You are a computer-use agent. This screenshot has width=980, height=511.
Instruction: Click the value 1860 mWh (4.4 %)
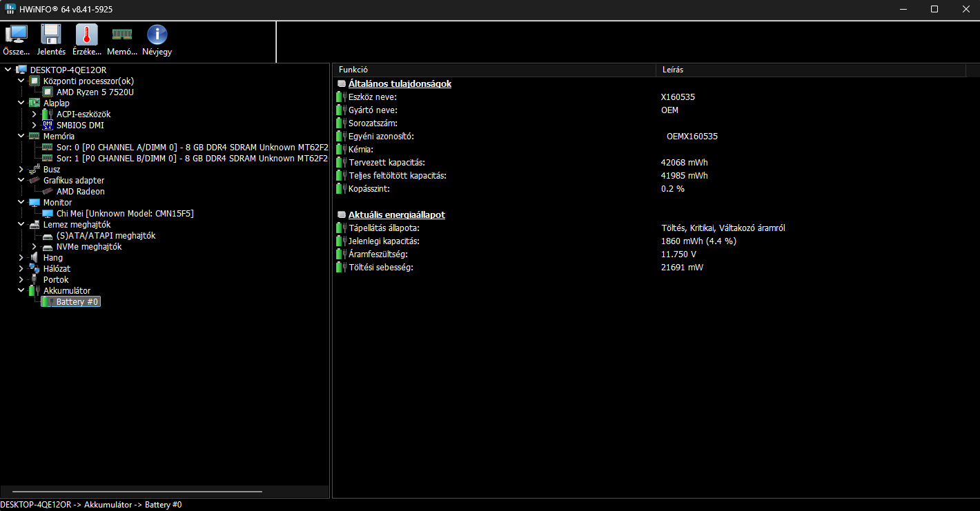pos(698,241)
